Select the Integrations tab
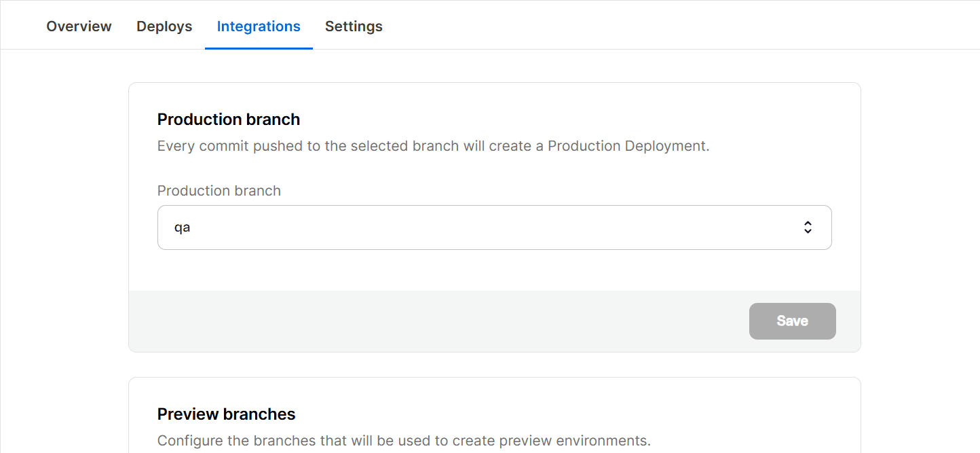 tap(259, 26)
